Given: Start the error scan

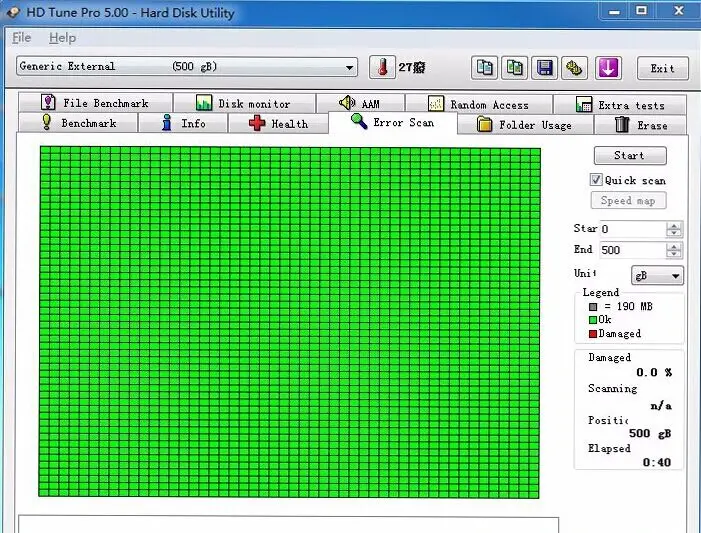Looking at the screenshot, I should (x=630, y=156).
